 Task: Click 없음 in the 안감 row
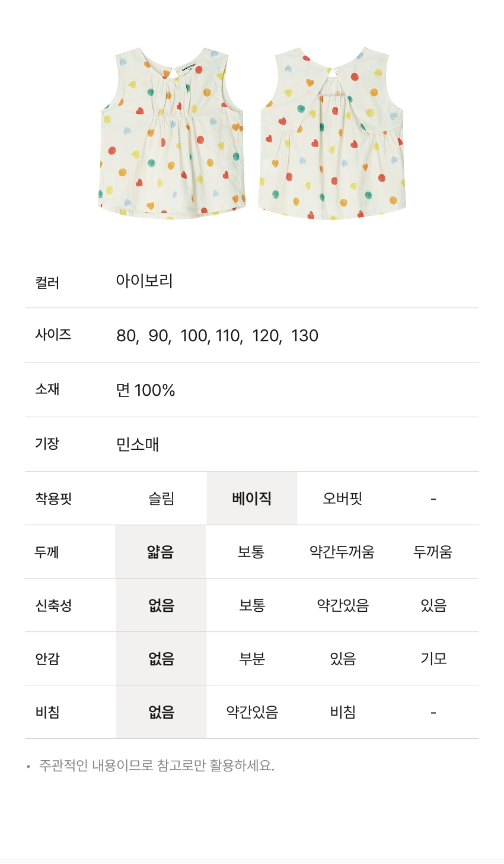point(161,659)
